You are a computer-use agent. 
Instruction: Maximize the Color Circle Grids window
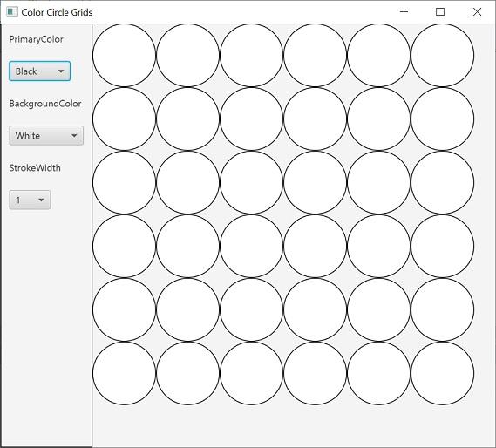pyautogui.click(x=440, y=11)
